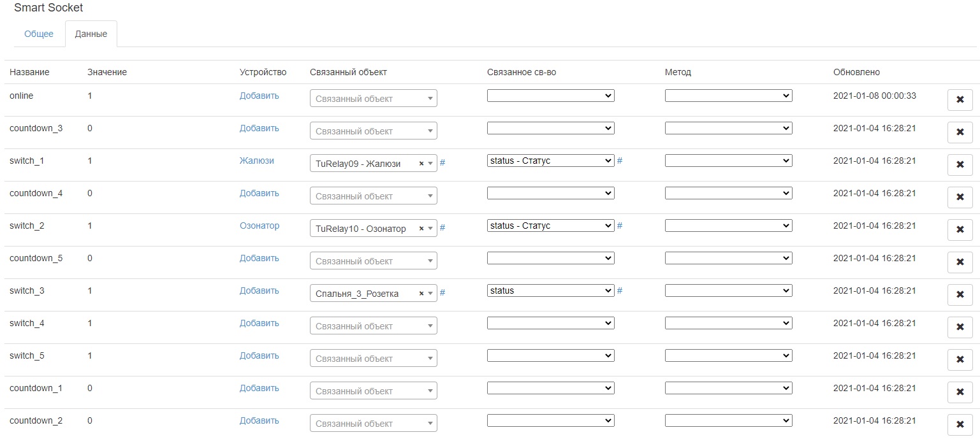
Task: Open Метод dropdown for countdown_1 row
Action: (x=728, y=388)
